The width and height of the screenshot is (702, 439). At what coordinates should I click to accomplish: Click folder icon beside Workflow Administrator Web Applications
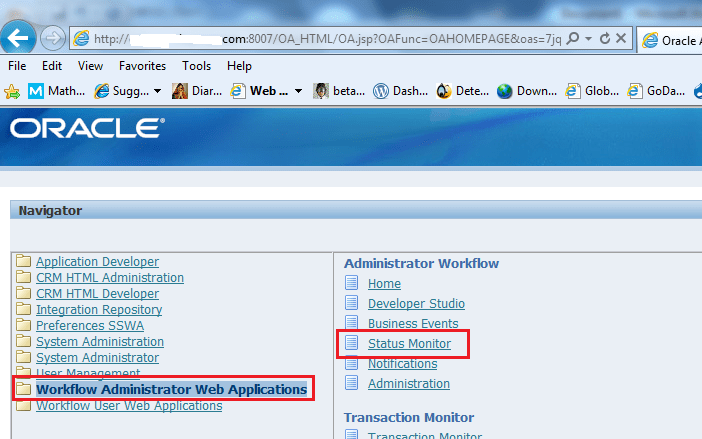pyautogui.click(x=23, y=388)
